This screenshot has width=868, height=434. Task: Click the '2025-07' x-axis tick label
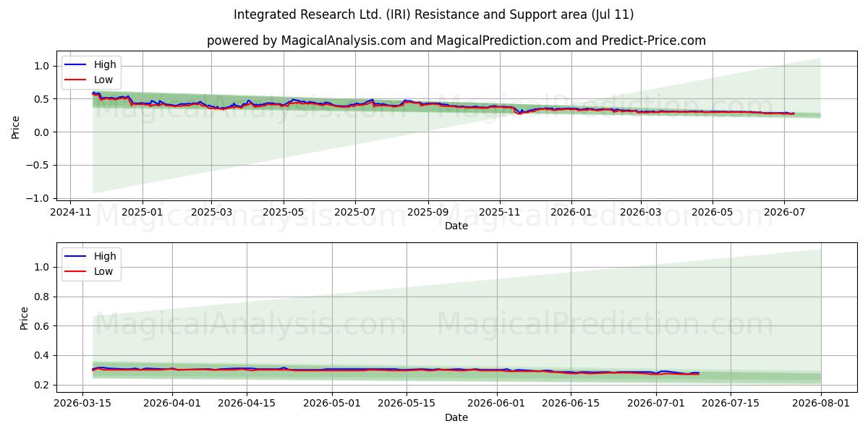(354, 213)
